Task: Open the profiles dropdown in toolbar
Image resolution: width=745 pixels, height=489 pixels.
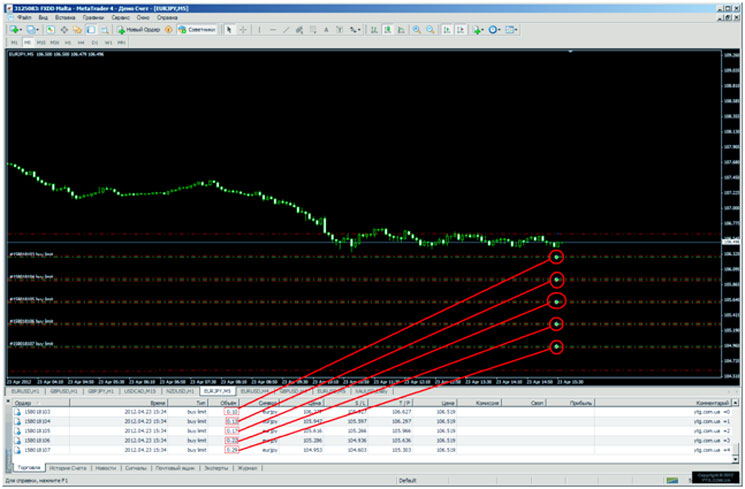Action: [35, 30]
